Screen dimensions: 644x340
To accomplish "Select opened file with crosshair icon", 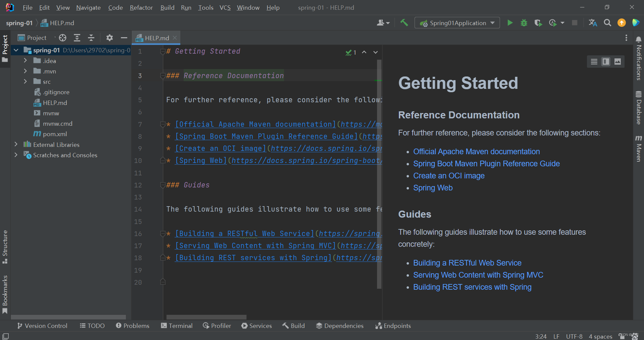I will [x=63, y=38].
